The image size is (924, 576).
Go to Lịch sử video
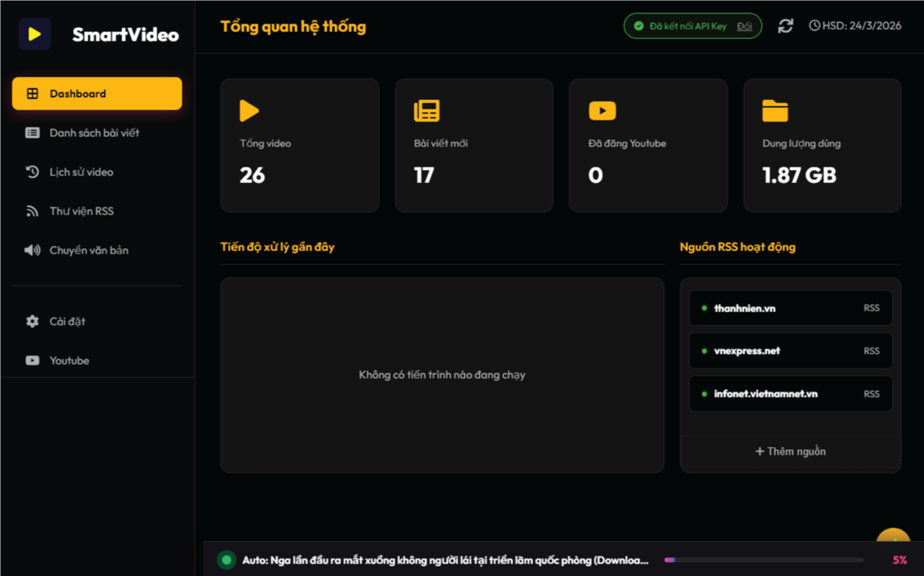tap(81, 172)
